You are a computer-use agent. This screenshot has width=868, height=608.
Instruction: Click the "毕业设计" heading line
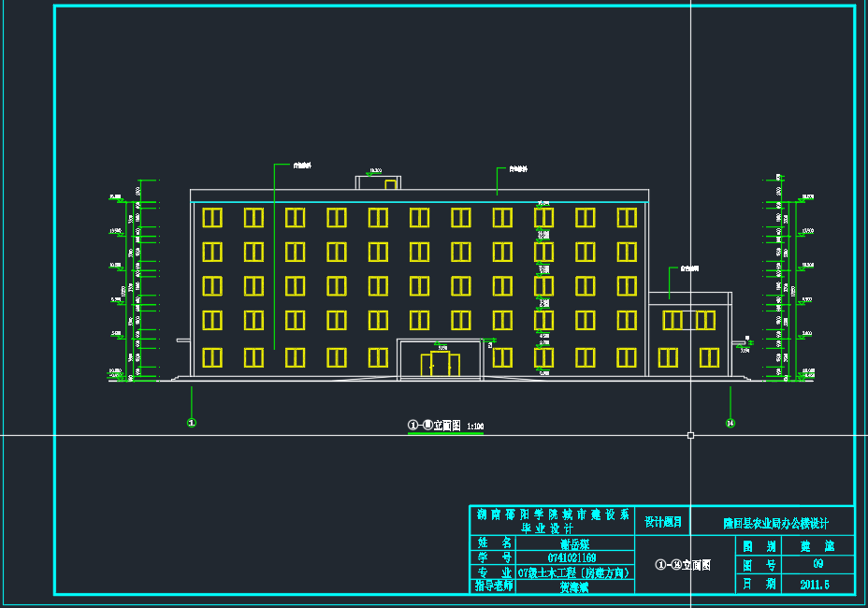[x=547, y=528]
